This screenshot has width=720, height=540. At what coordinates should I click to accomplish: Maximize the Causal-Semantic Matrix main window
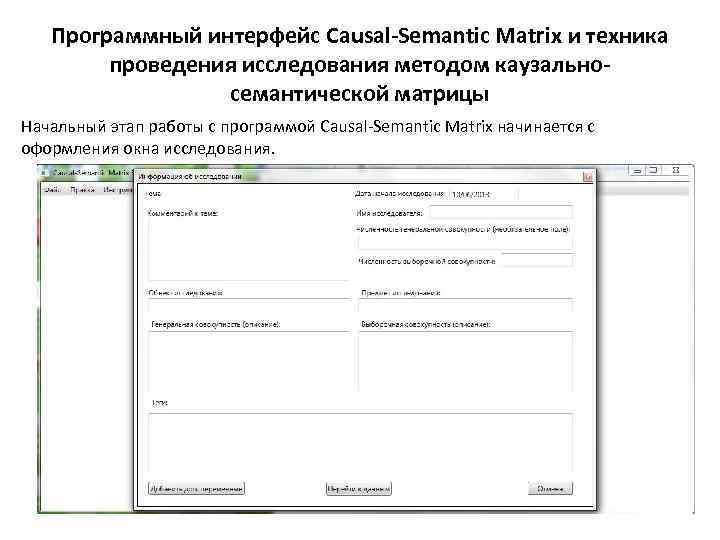pyautogui.click(x=653, y=170)
